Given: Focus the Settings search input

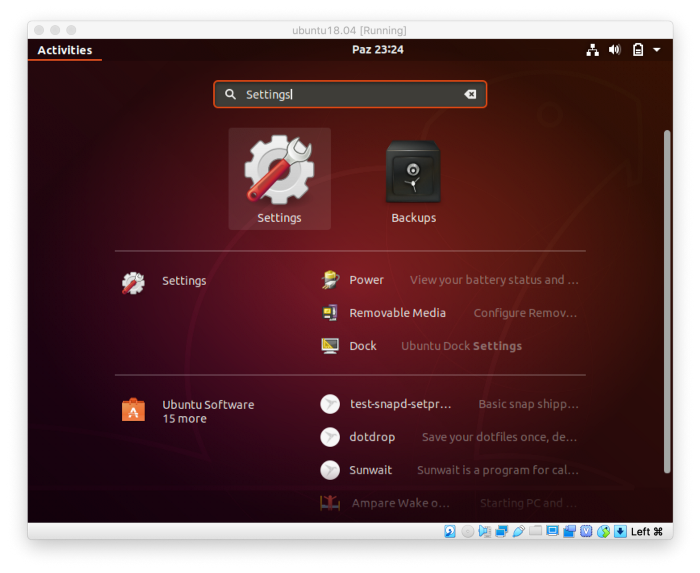Looking at the screenshot, I should (x=350, y=94).
